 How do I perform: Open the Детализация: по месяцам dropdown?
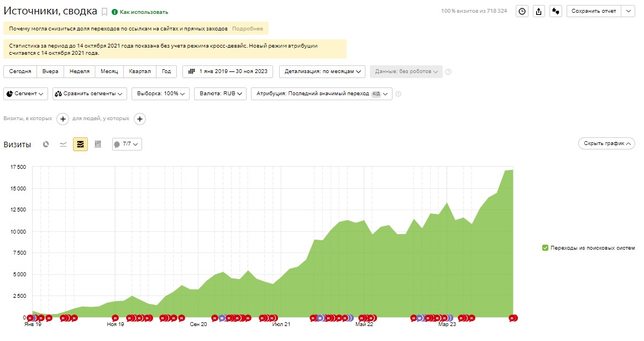click(x=322, y=71)
